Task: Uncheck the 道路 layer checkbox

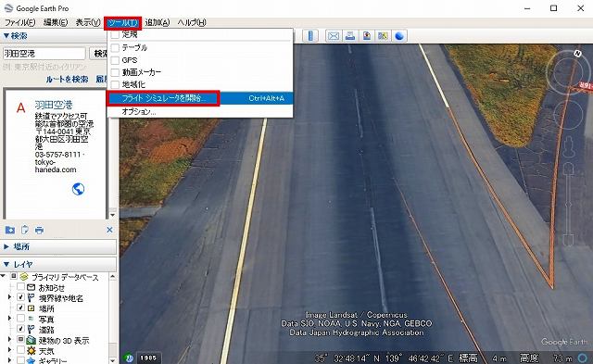Action: click(x=20, y=329)
